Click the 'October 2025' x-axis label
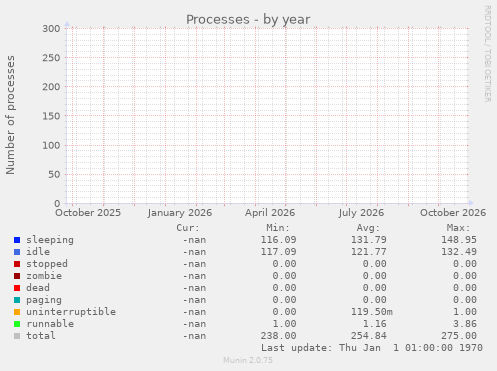The width and height of the screenshot is (497, 371). pos(88,213)
